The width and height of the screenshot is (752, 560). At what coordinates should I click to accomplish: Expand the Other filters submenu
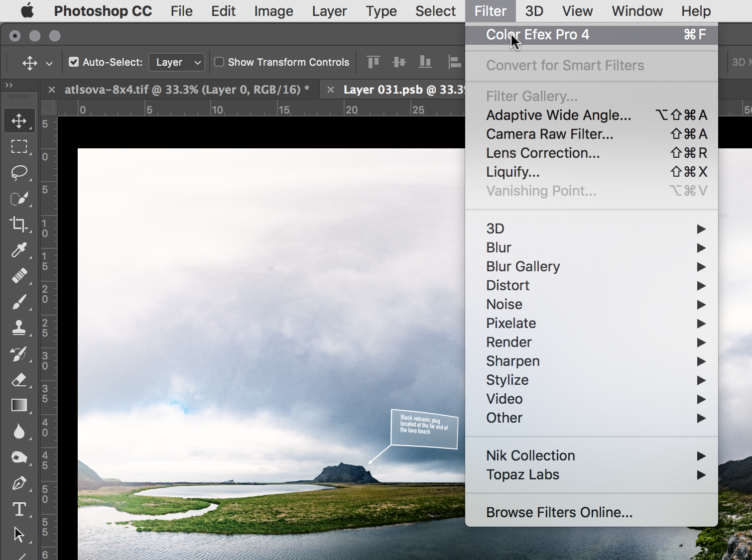pyautogui.click(x=592, y=418)
